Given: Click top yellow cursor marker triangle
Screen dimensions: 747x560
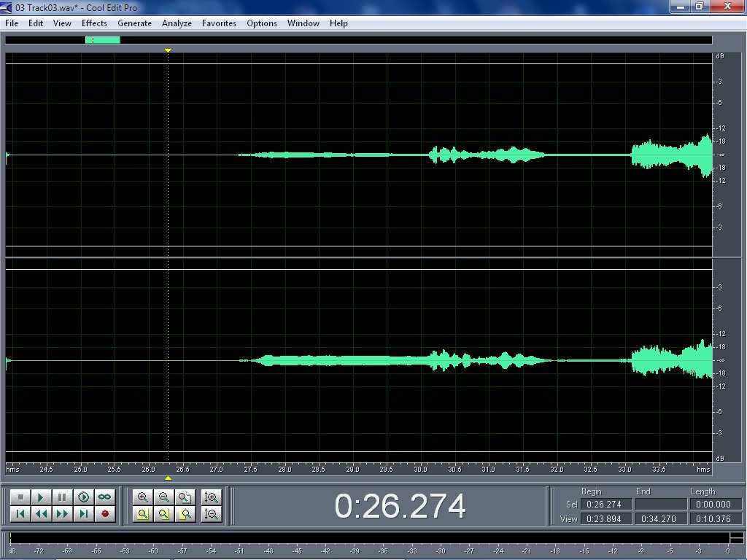Looking at the screenshot, I should [x=168, y=50].
